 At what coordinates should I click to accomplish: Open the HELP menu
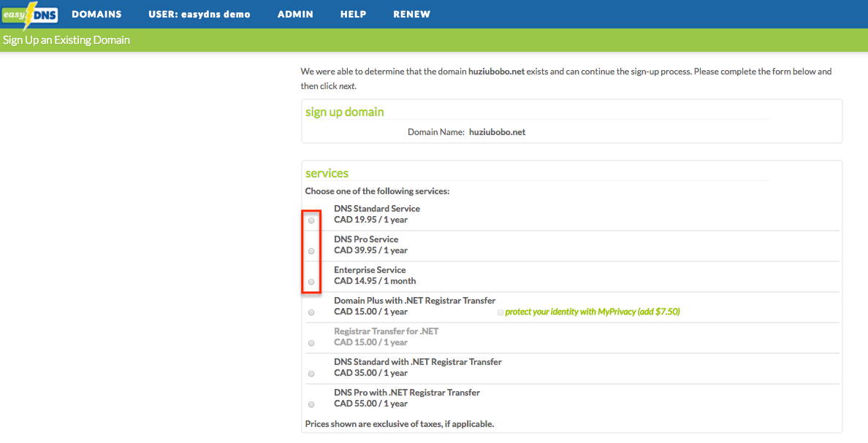pyautogui.click(x=353, y=15)
